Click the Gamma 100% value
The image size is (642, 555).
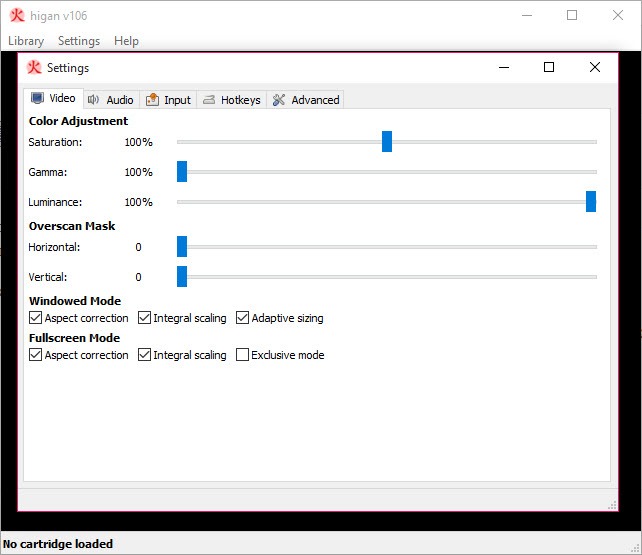138,172
